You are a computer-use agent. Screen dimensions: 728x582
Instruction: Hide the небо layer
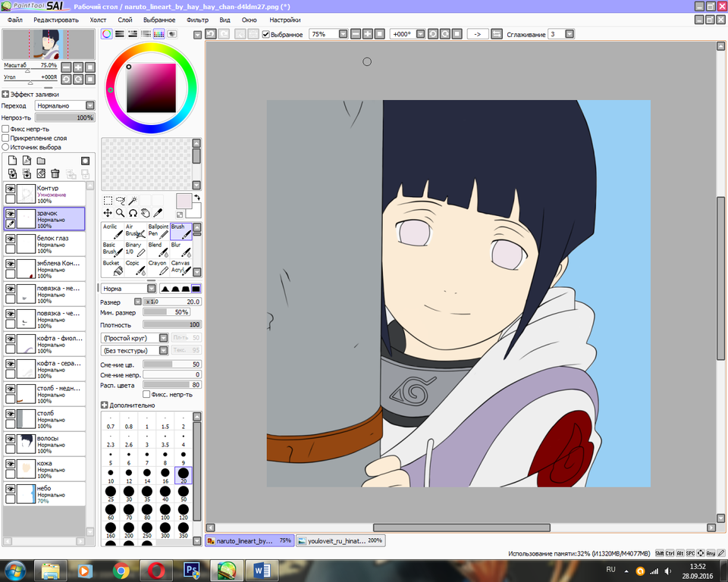point(10,489)
